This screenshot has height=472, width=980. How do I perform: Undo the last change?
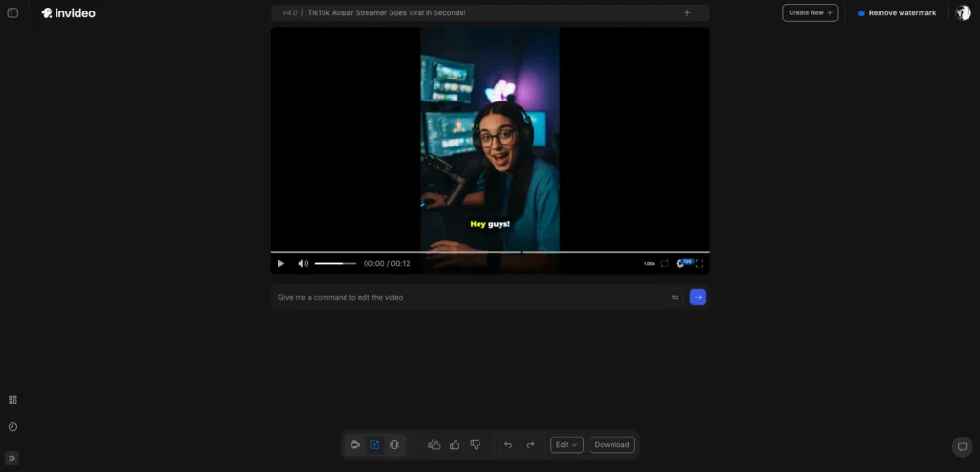click(508, 444)
